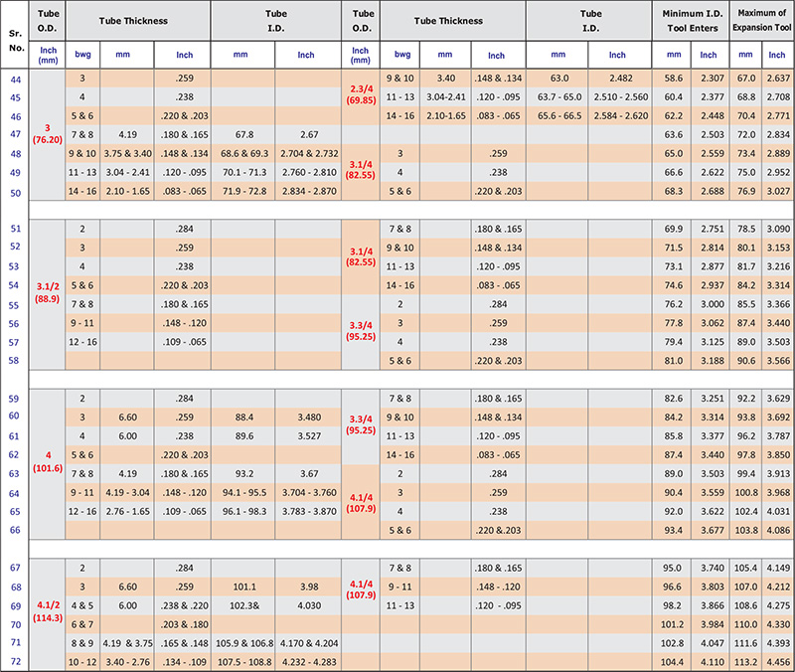This screenshot has height=672, width=795.
Task: Click tube I.D. value '63.0'
Action: pyautogui.click(x=559, y=79)
